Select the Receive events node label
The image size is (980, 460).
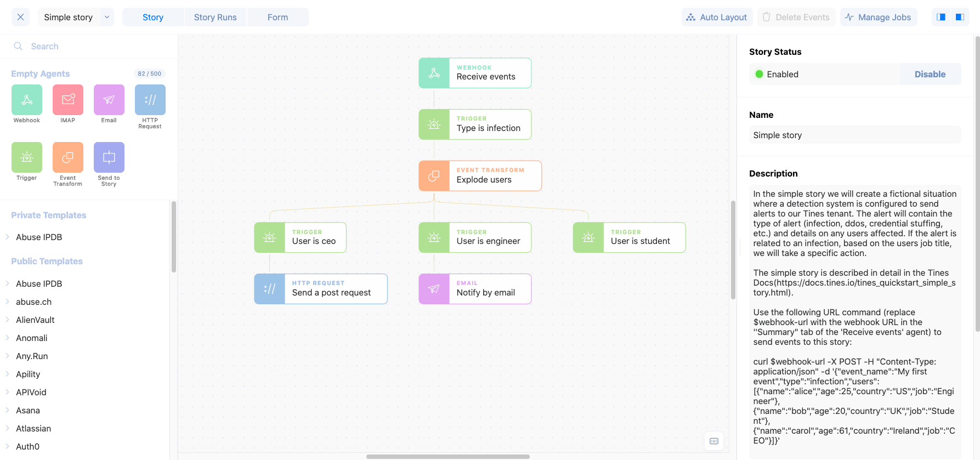point(486,77)
